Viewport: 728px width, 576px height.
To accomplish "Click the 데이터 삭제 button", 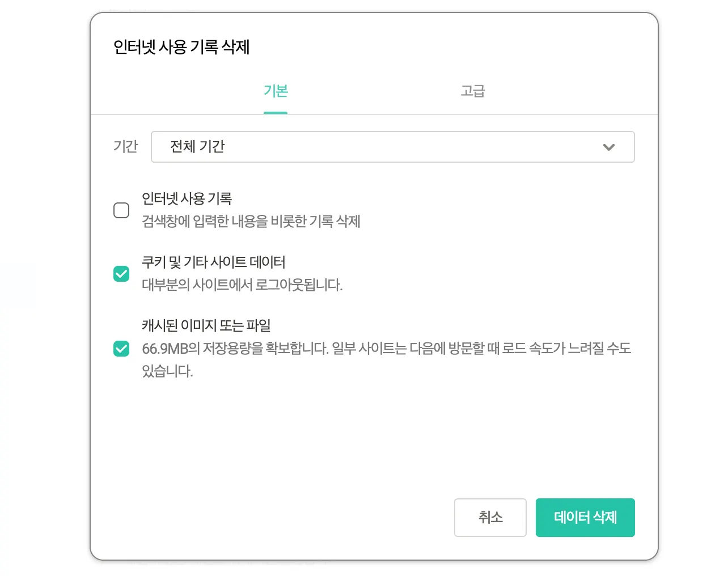I will point(585,517).
